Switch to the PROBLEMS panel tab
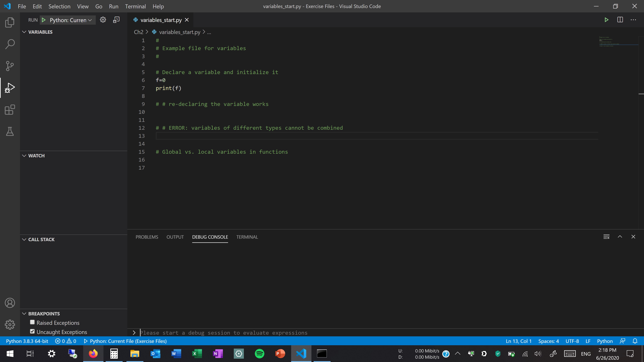Viewport: 644px width, 362px height. click(147, 237)
